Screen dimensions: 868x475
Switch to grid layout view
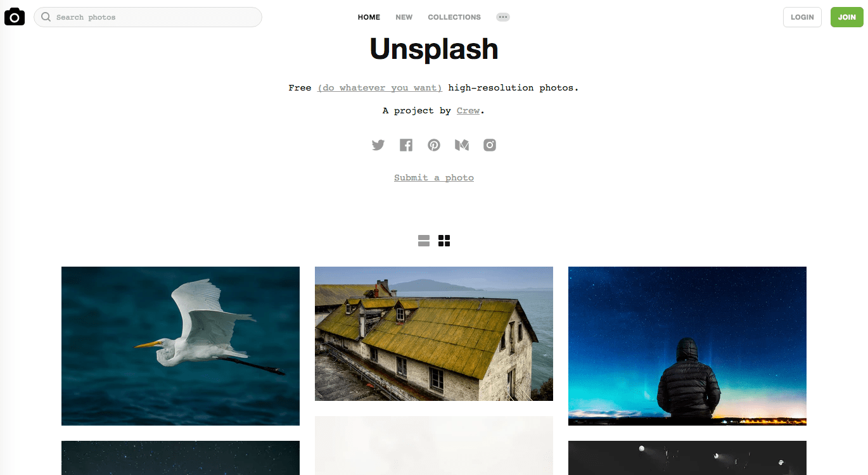(444, 241)
